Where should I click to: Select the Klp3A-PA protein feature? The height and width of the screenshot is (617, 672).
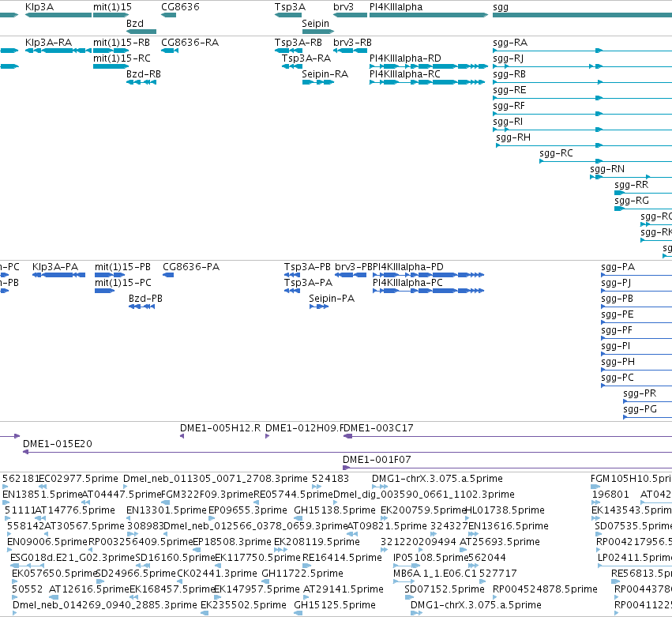[58, 275]
